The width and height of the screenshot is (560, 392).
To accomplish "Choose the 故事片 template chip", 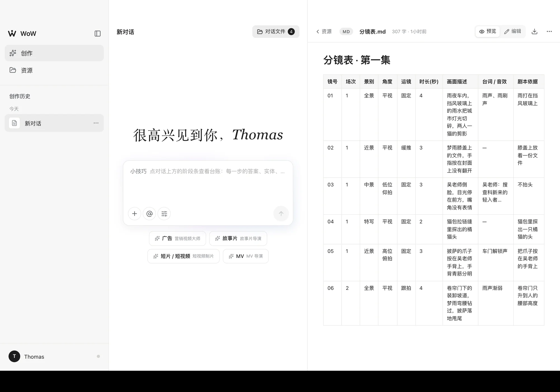I will 238,238.
